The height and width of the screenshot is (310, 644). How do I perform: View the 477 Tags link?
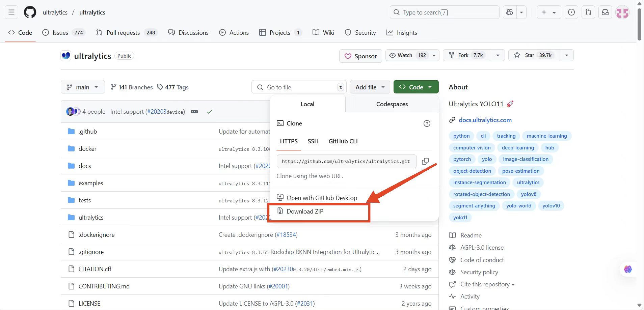(173, 87)
